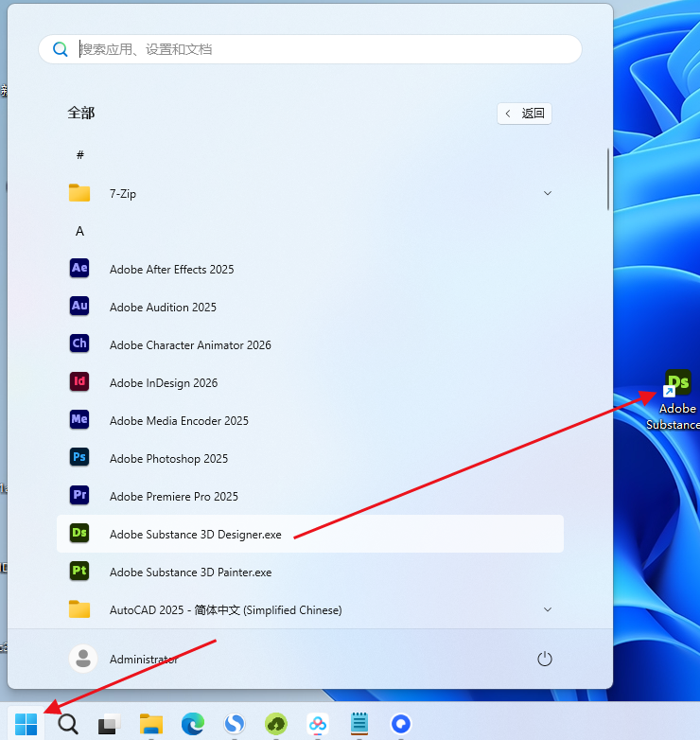Viewport: 700px width, 740px height.
Task: Open the 7-Zip folder icon
Action: 79,193
